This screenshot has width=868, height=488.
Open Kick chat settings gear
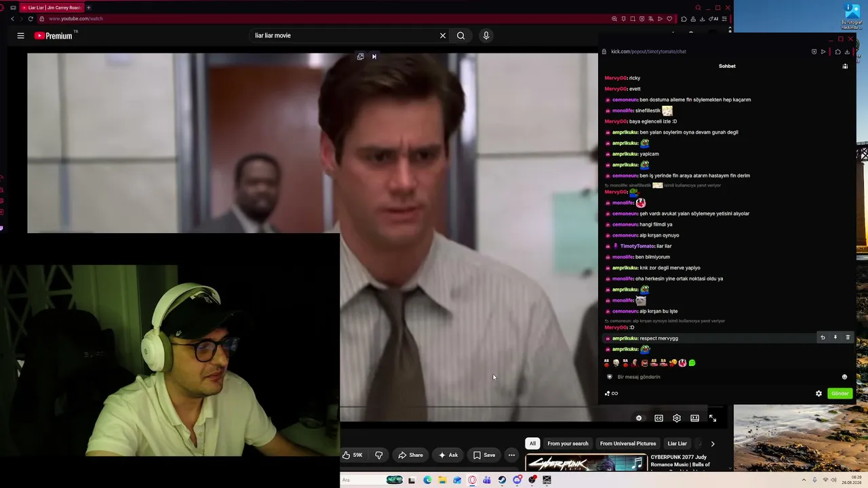pos(818,394)
